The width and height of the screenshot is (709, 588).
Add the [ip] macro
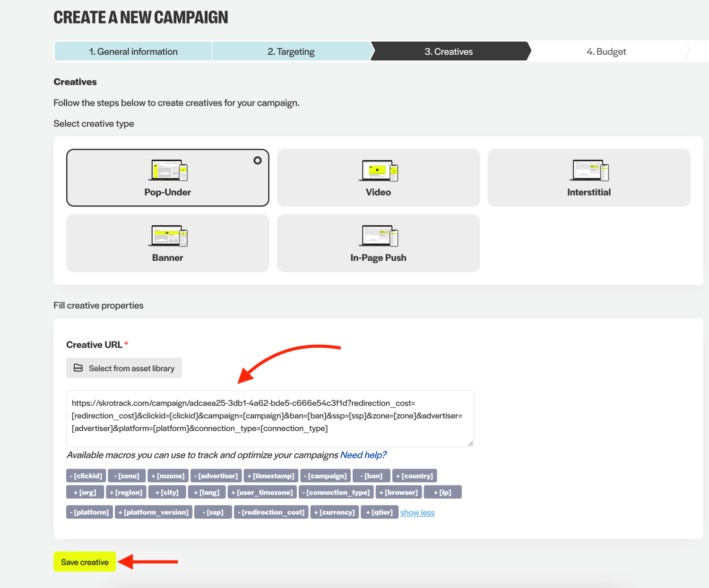point(442,492)
